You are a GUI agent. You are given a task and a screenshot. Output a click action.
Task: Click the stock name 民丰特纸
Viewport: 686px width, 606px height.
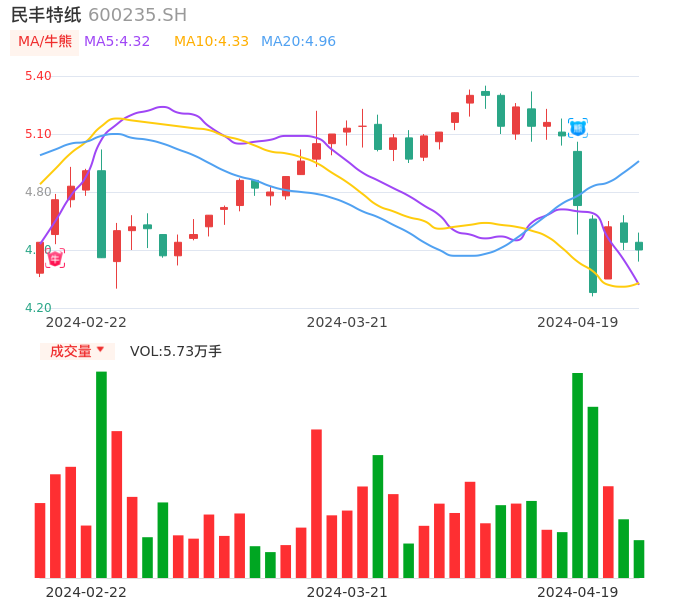pos(46,15)
